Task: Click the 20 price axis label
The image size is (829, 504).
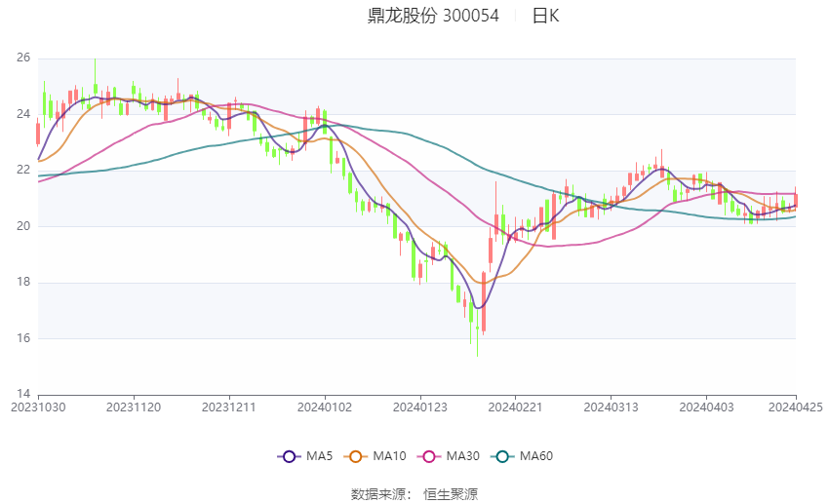Action: point(23,226)
